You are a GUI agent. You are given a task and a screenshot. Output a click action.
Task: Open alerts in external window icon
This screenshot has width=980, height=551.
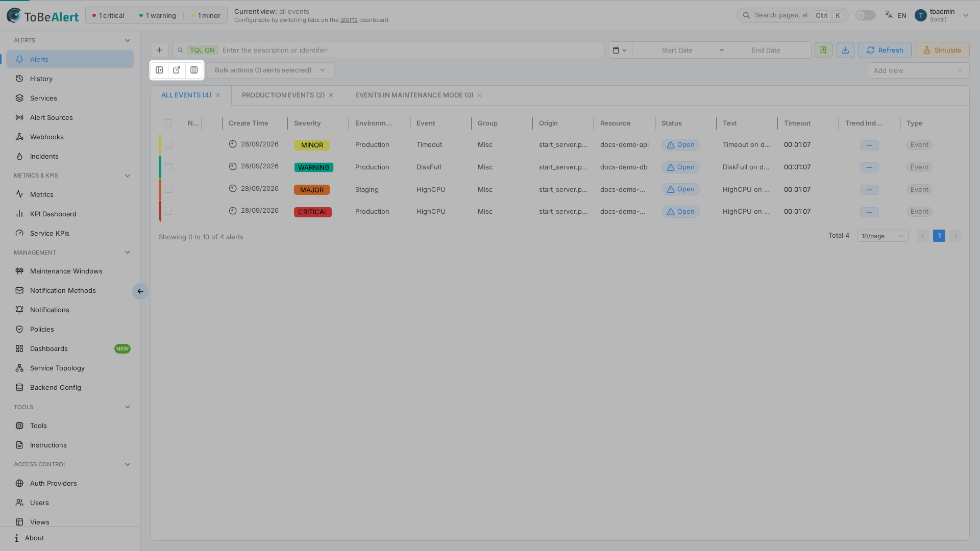[x=177, y=70]
